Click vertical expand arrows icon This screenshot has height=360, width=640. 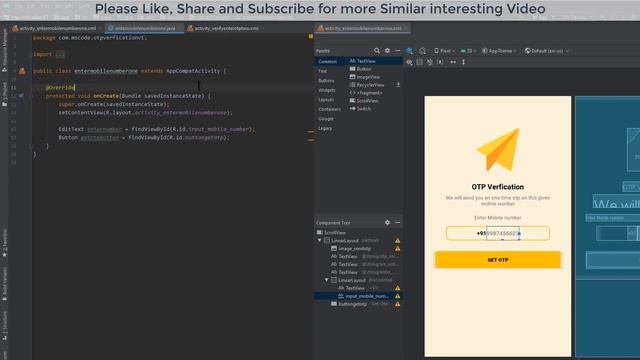coord(463,62)
